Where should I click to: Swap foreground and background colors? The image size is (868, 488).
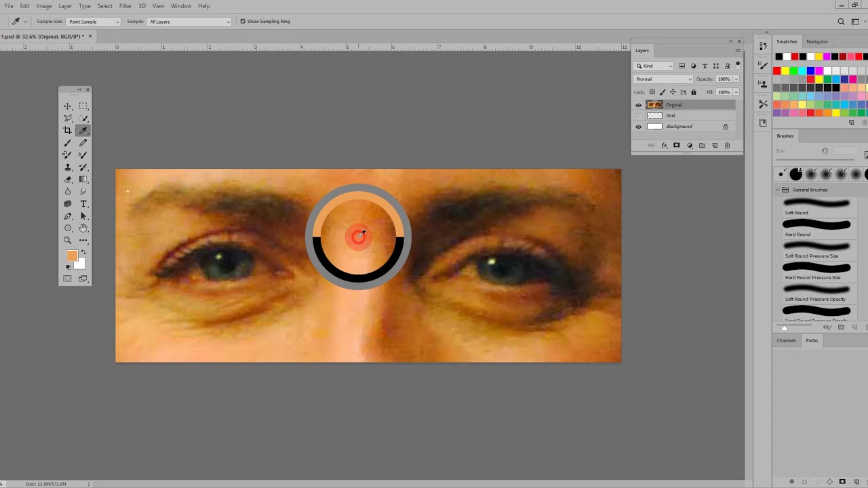(x=83, y=252)
